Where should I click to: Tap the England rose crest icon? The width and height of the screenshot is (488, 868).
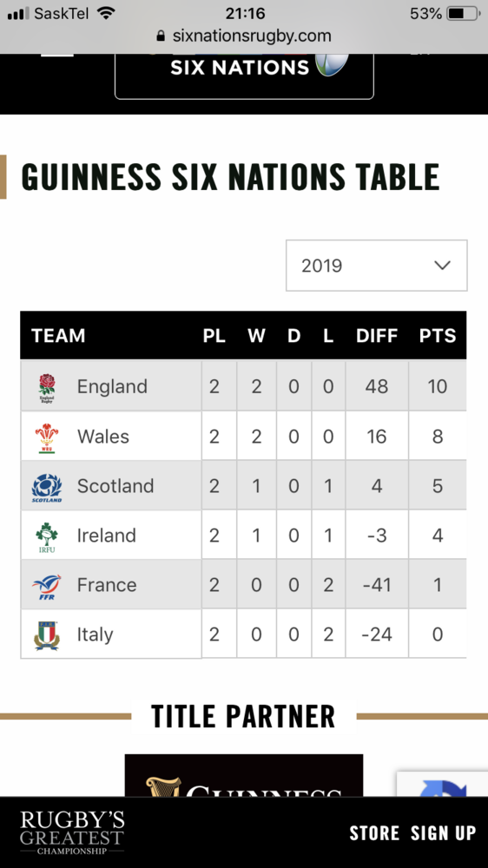point(47,387)
